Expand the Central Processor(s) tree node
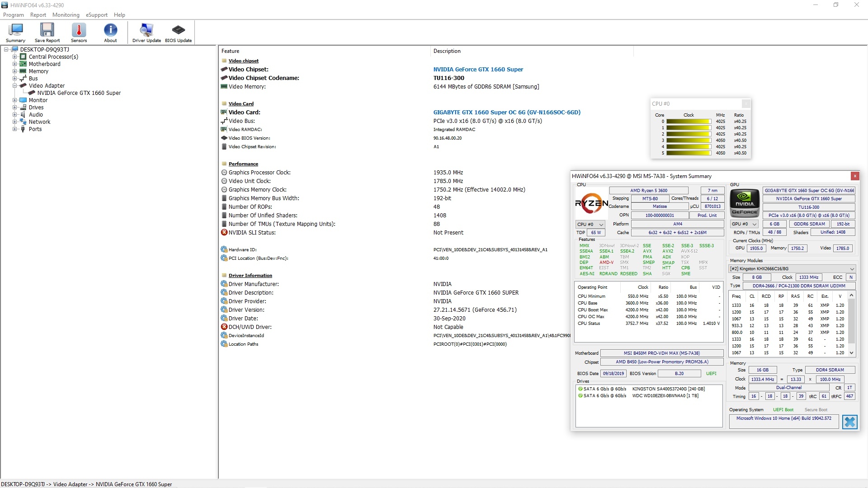Image resolution: width=868 pixels, height=488 pixels. [14, 56]
